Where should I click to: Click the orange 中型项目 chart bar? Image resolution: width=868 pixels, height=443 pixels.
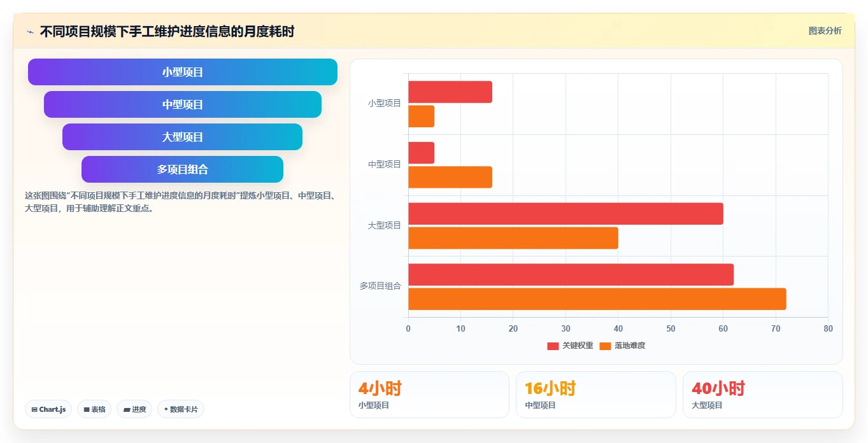pos(450,177)
